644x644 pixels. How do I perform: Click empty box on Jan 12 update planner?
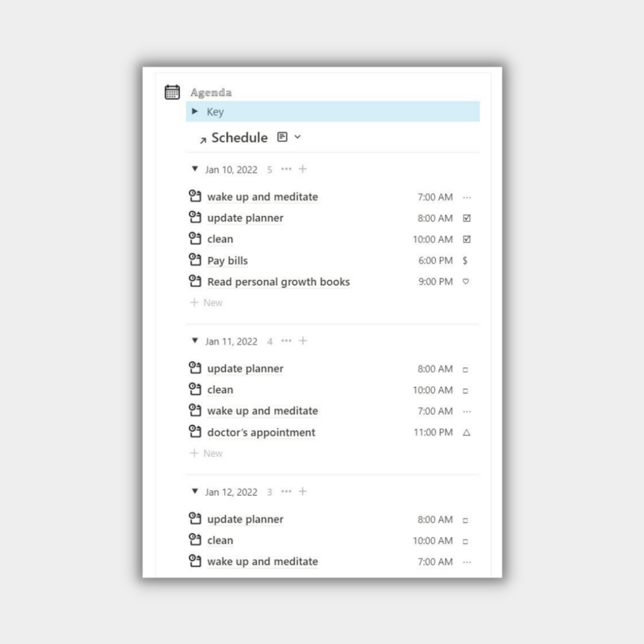click(x=465, y=520)
